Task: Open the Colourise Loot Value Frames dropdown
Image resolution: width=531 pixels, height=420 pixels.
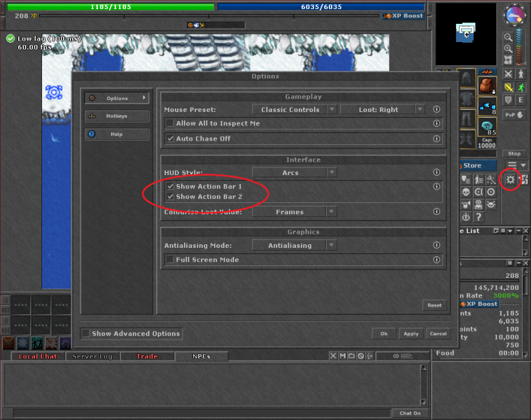Action: [x=295, y=212]
